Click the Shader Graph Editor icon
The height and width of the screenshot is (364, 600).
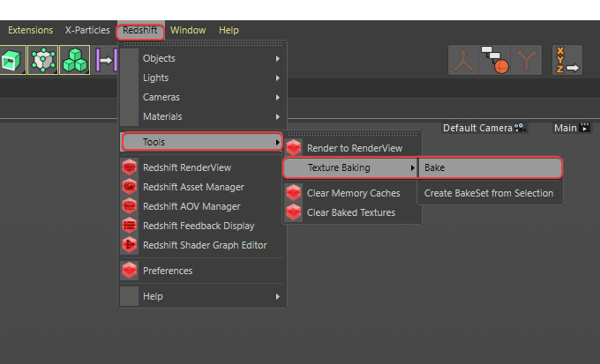point(130,245)
